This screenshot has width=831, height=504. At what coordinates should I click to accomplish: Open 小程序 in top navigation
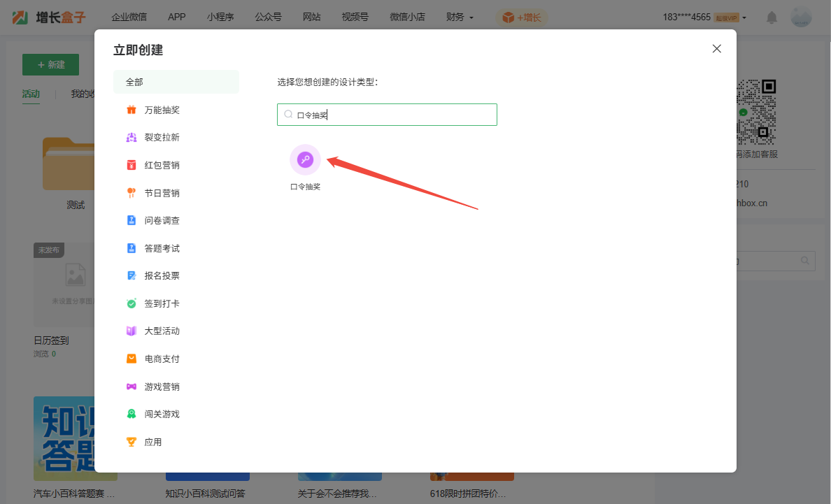click(220, 17)
